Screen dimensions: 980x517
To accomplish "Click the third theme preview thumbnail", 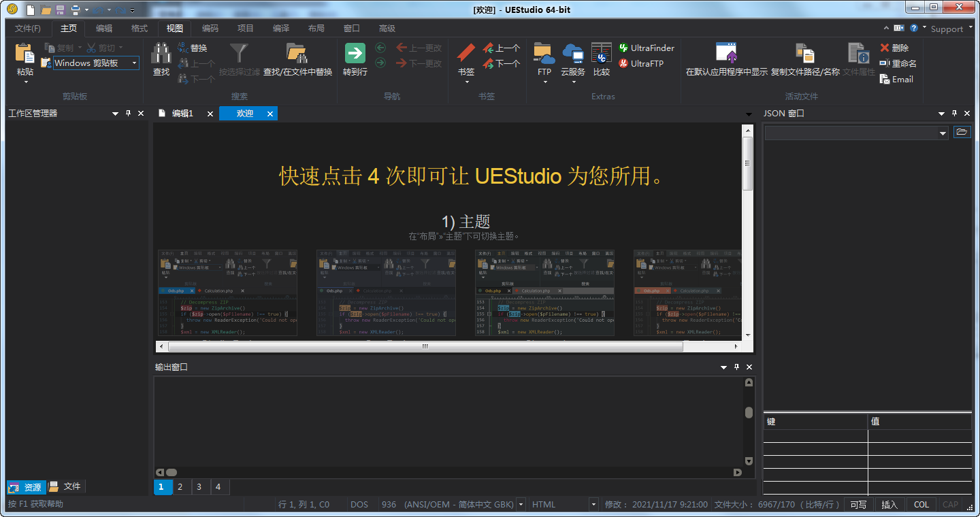I will click(x=544, y=293).
